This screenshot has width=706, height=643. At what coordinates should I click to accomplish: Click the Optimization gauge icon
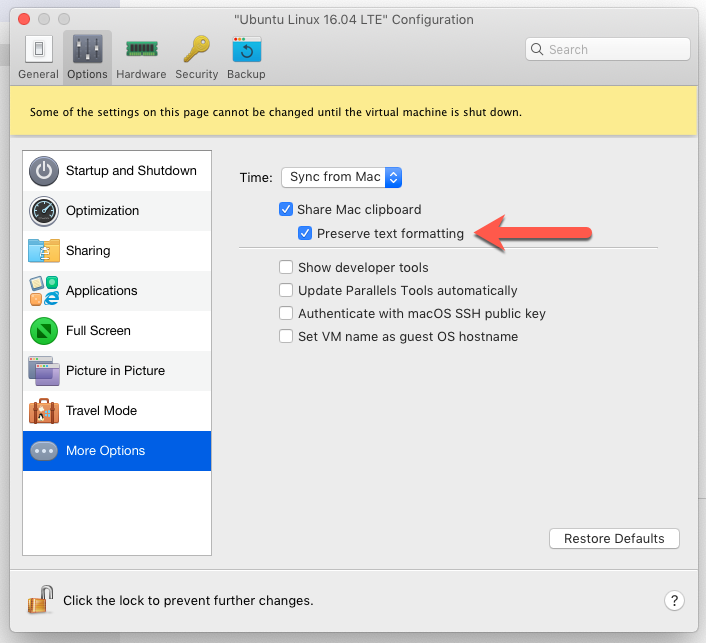click(44, 211)
